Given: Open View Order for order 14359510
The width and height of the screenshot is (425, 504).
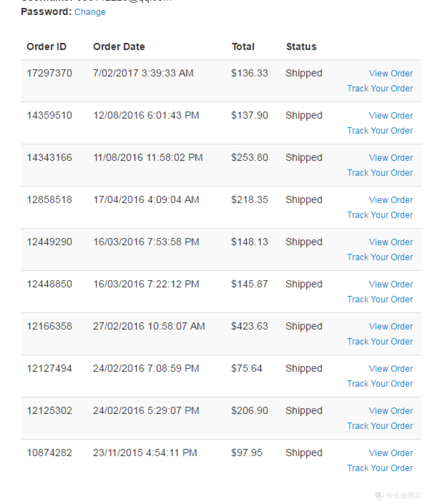Looking at the screenshot, I should (x=391, y=116).
